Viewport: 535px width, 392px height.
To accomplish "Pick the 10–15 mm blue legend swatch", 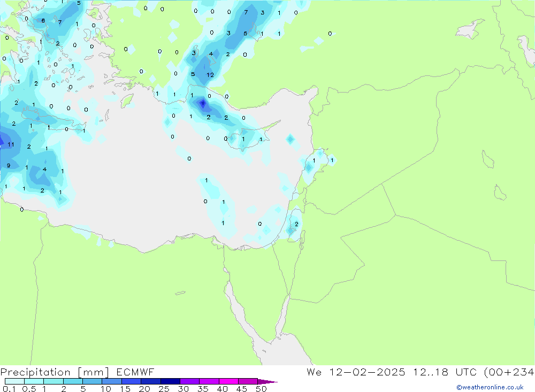I will tap(112, 381).
